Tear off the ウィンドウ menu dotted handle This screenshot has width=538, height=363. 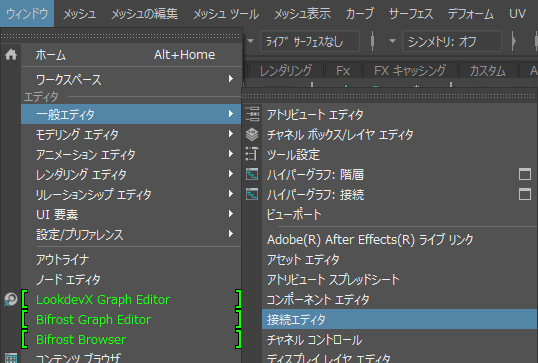(x=121, y=36)
